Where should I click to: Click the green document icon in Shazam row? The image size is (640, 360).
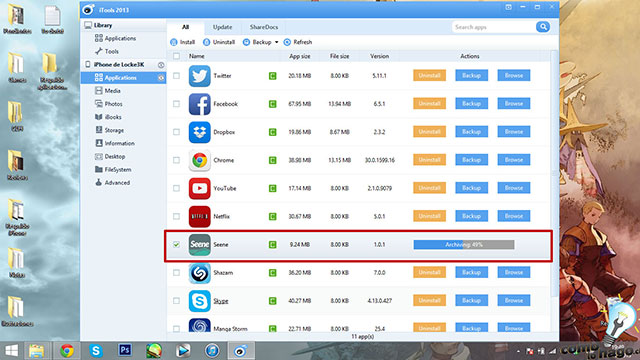tap(272, 273)
